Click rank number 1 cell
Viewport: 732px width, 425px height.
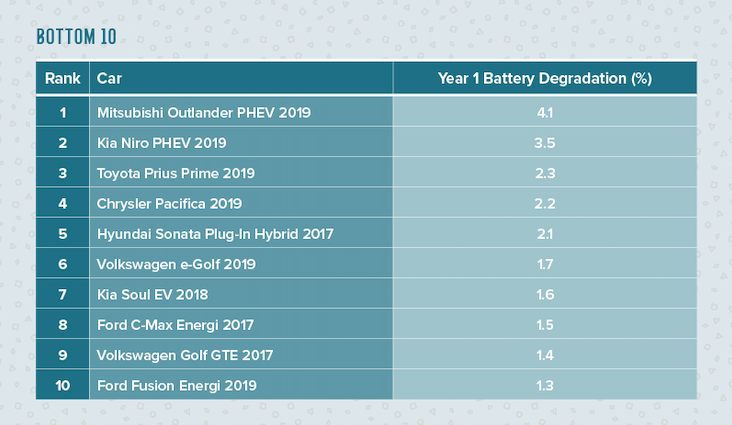pyautogui.click(x=63, y=113)
